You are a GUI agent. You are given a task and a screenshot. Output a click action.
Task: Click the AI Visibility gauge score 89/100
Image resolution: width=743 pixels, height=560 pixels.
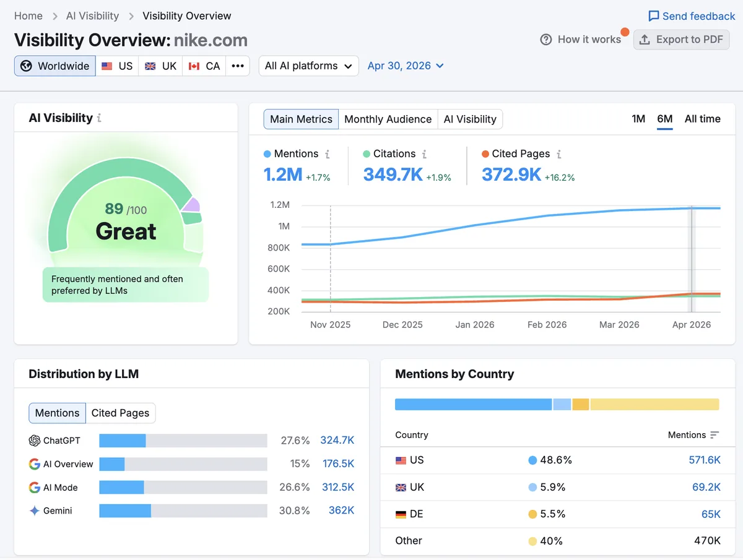[x=126, y=210]
